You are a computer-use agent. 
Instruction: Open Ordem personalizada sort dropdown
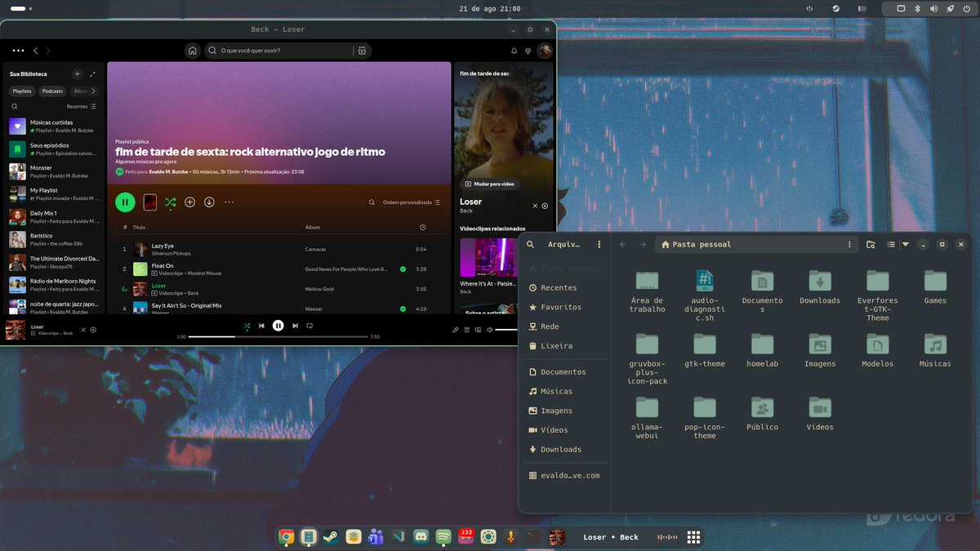pos(412,202)
